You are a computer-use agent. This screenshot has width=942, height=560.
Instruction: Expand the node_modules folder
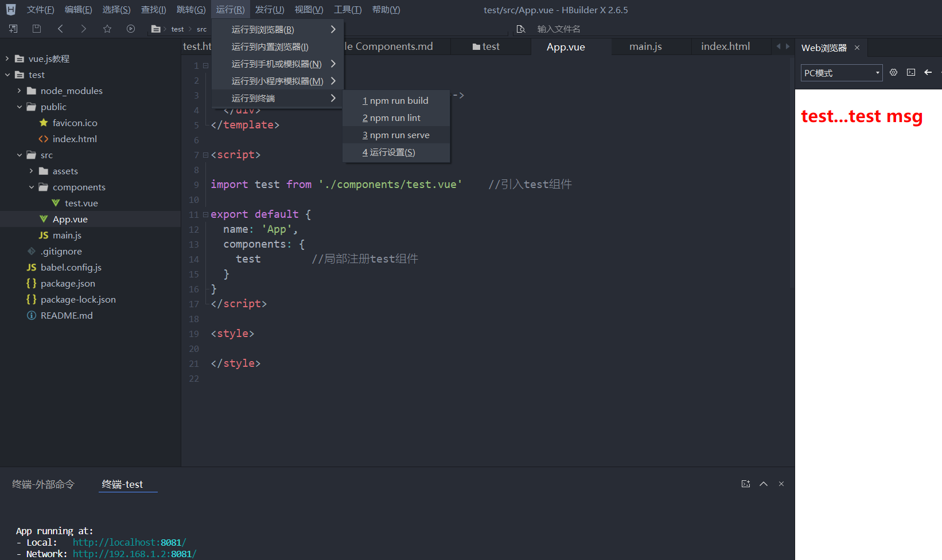click(20, 91)
